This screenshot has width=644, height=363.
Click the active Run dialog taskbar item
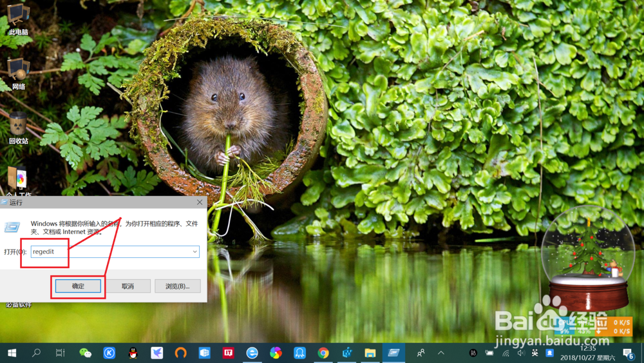393,353
